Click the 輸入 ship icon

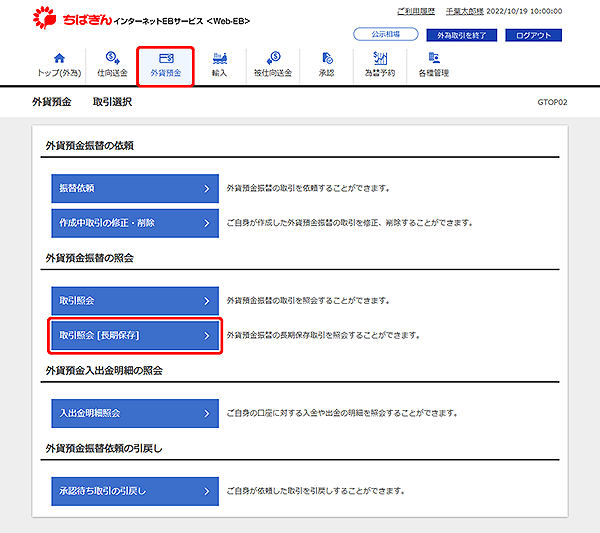point(220,58)
